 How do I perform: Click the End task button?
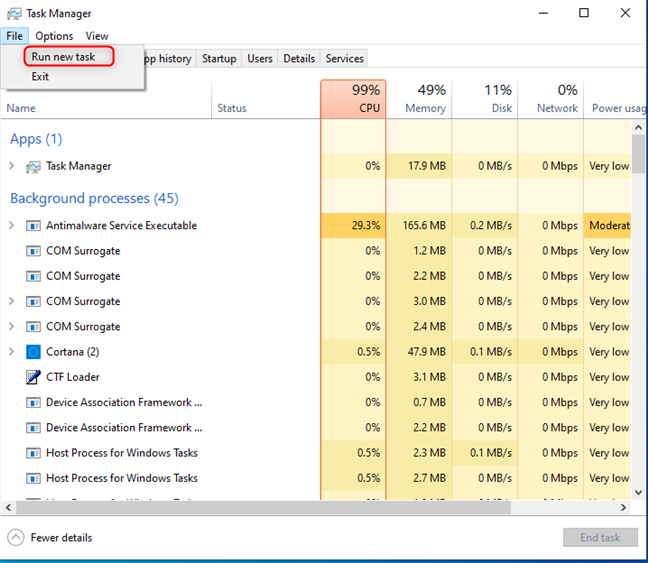click(x=600, y=537)
